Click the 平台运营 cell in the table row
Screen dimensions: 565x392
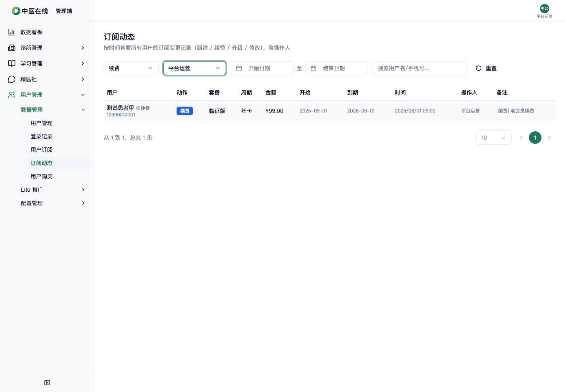pos(470,111)
